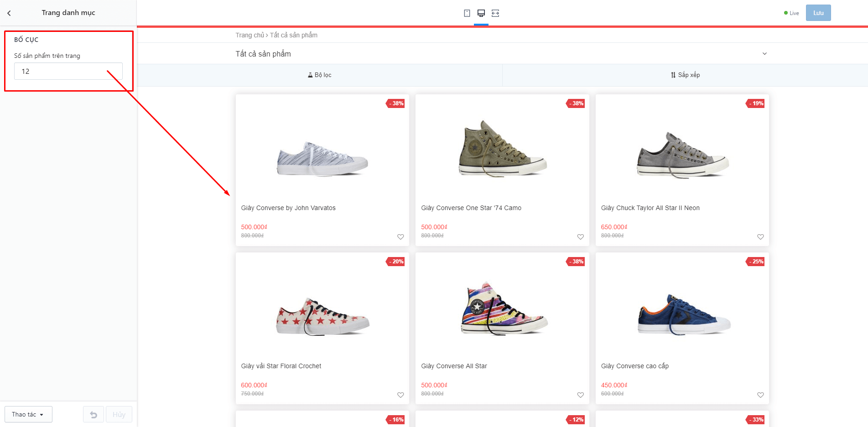Click the -38% badge on John Varvatos card
This screenshot has width=868, height=427.
pos(396,103)
